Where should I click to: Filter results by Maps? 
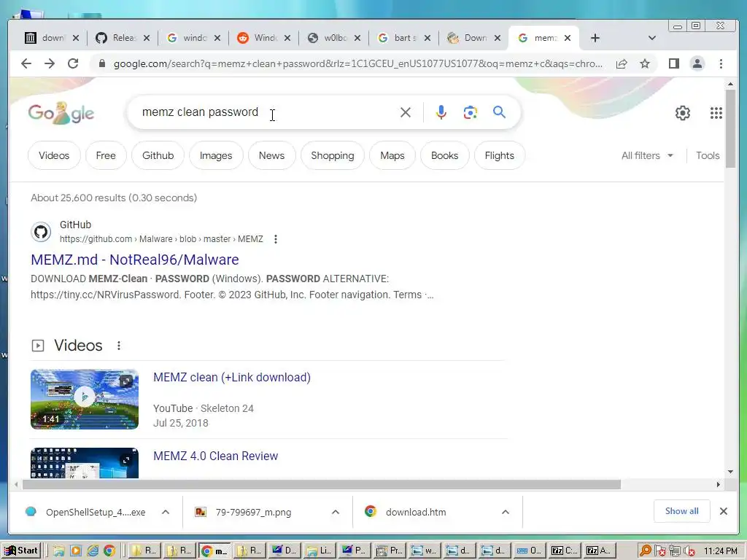point(392,156)
